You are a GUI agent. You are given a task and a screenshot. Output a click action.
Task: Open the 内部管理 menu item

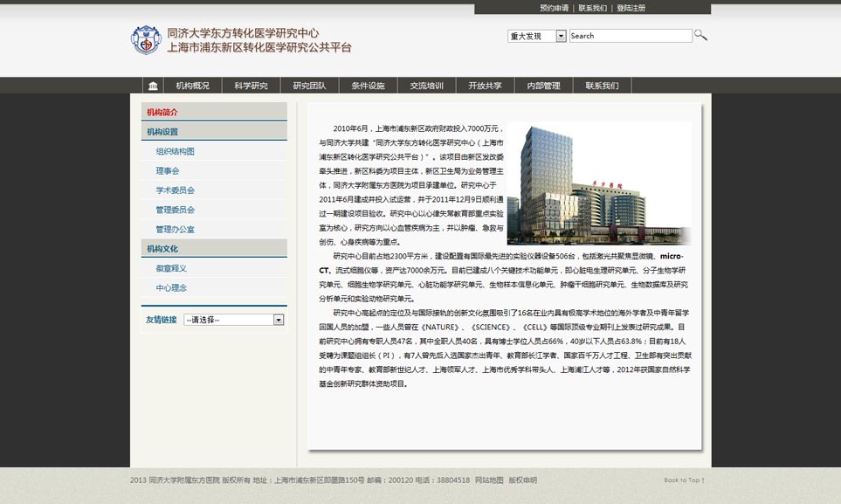543,86
